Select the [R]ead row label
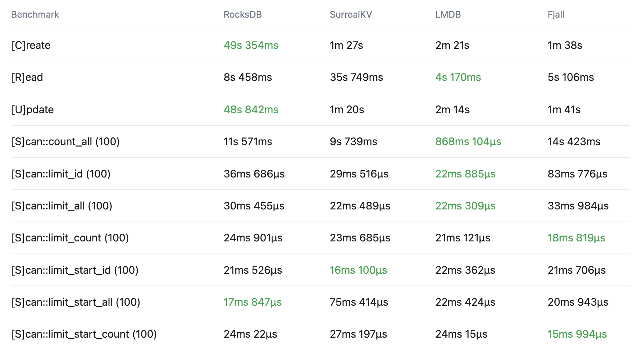The width and height of the screenshot is (644, 352). coord(27,77)
